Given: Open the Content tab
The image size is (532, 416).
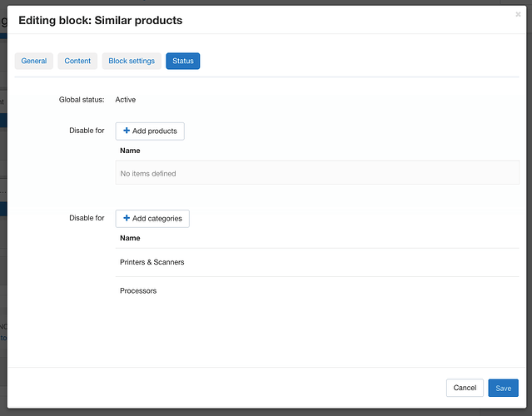Looking at the screenshot, I should (77, 61).
